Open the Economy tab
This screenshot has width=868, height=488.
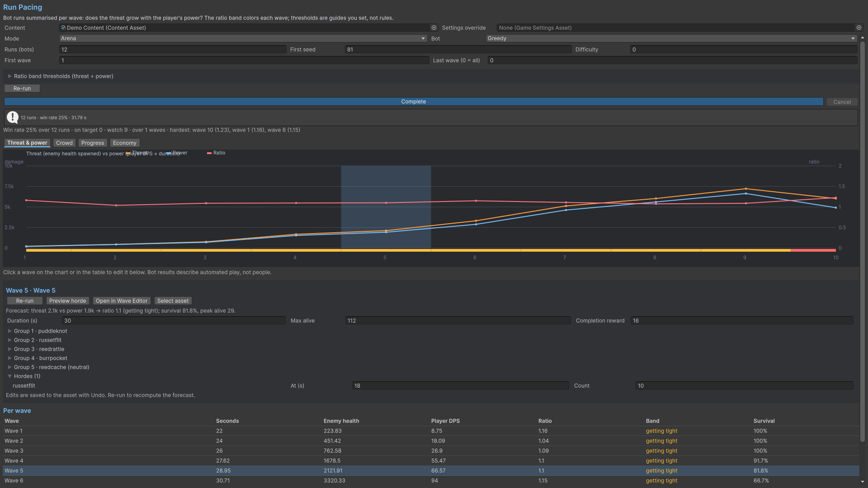tap(125, 143)
